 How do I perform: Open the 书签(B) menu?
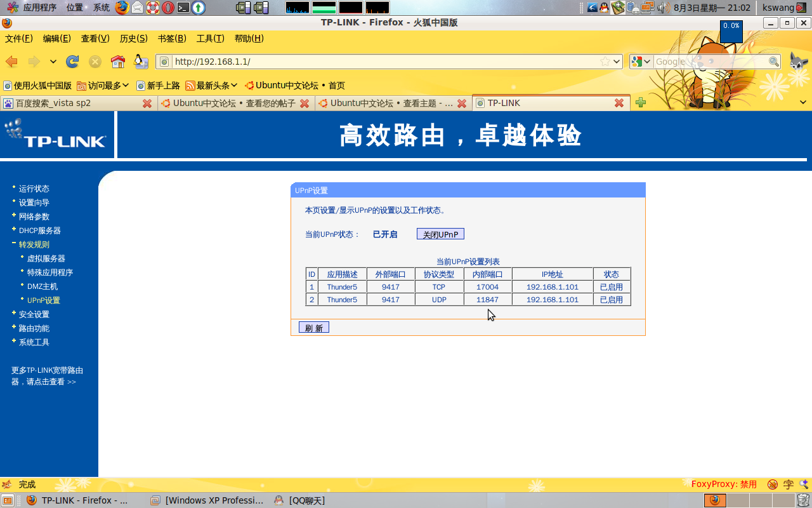172,38
